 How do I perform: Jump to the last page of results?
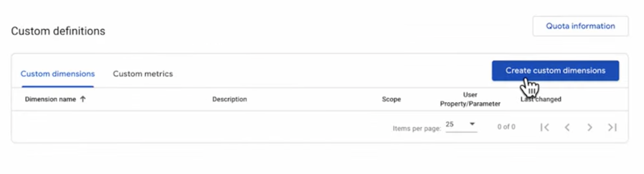coord(612,127)
